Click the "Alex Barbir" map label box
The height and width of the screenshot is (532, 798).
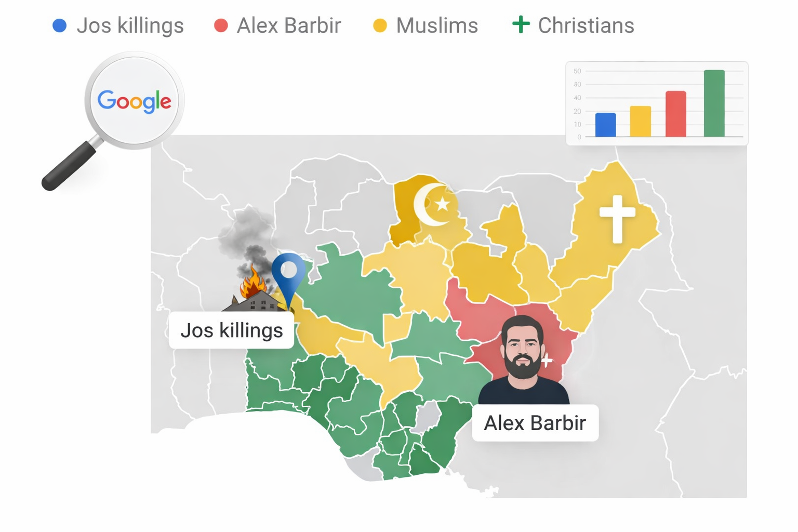point(535,423)
